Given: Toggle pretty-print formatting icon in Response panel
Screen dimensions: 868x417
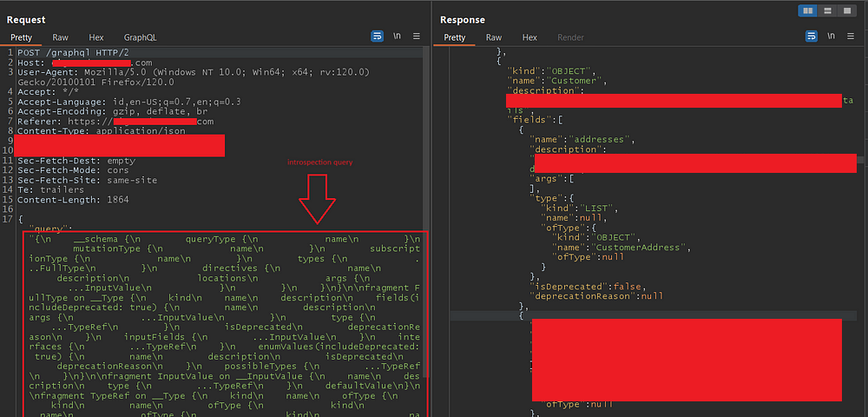Looking at the screenshot, I should point(811,36).
